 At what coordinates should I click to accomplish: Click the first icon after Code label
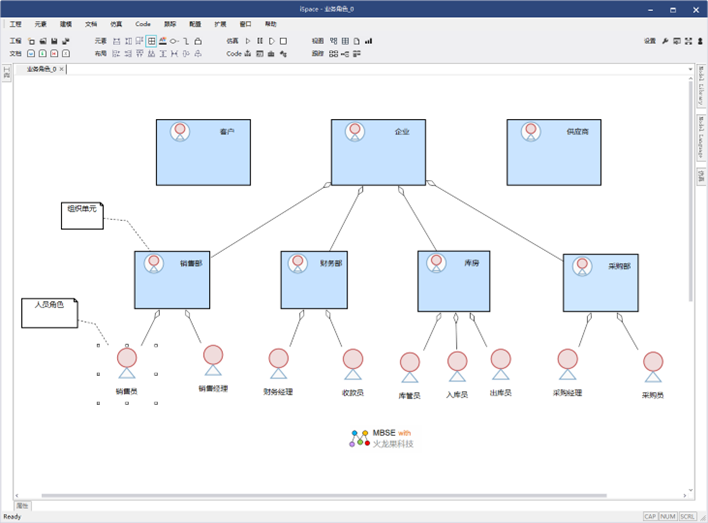[247, 53]
